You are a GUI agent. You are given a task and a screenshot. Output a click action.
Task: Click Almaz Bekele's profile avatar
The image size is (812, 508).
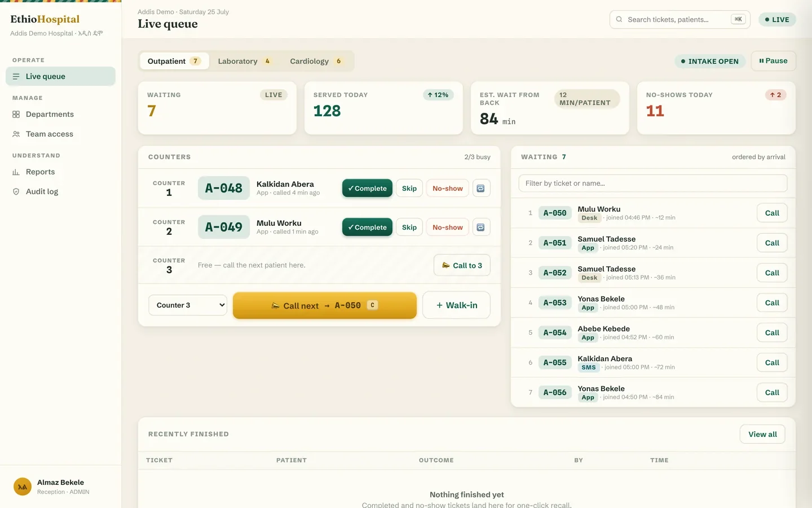(x=23, y=487)
